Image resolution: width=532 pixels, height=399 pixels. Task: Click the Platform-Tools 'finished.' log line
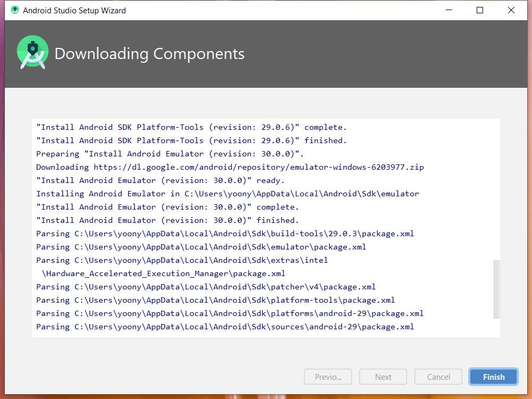(192, 140)
